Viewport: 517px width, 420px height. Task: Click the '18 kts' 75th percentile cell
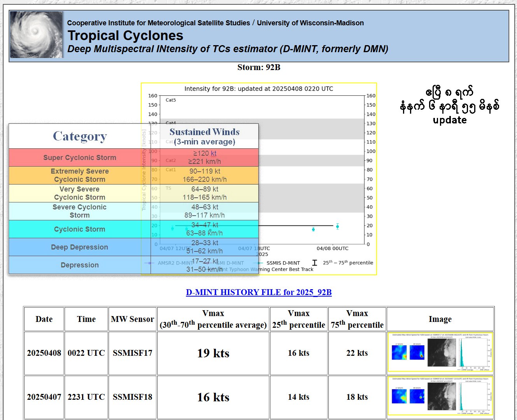tap(357, 397)
